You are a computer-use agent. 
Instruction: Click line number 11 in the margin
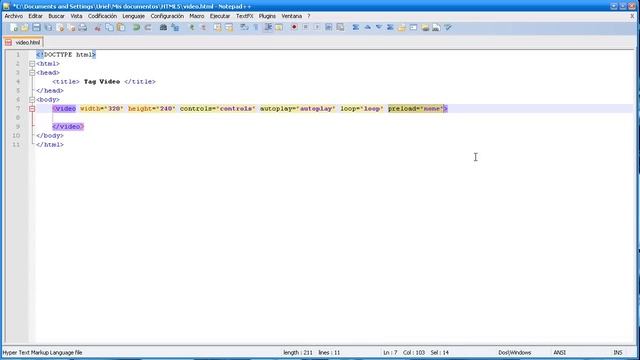coord(16,144)
